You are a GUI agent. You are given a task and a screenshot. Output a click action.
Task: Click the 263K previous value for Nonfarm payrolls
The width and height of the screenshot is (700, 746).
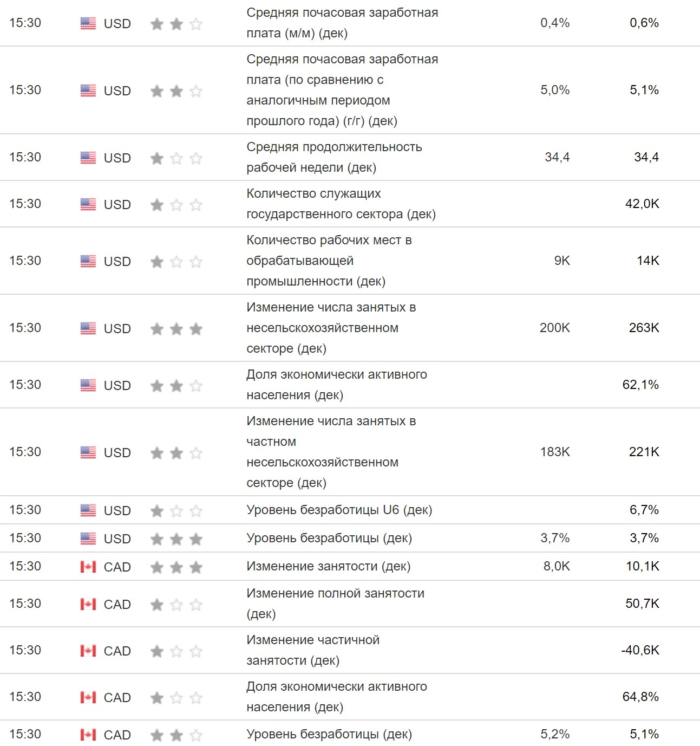[x=644, y=328]
